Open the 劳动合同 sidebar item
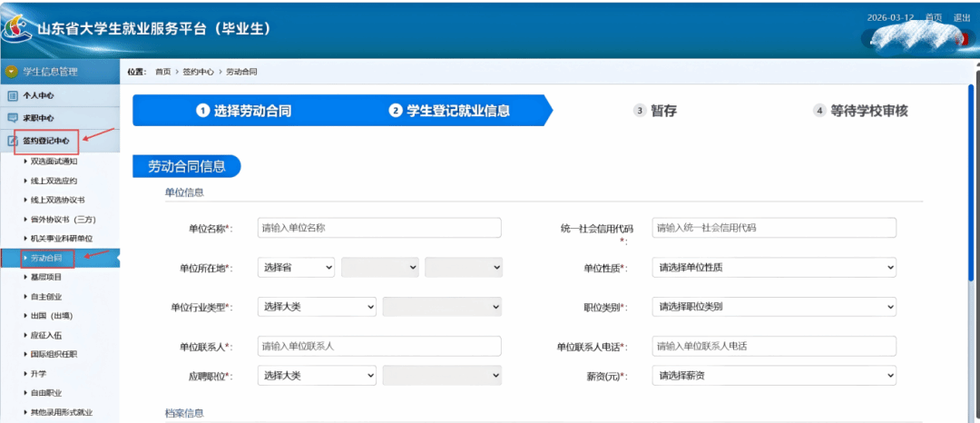 pos(46,259)
